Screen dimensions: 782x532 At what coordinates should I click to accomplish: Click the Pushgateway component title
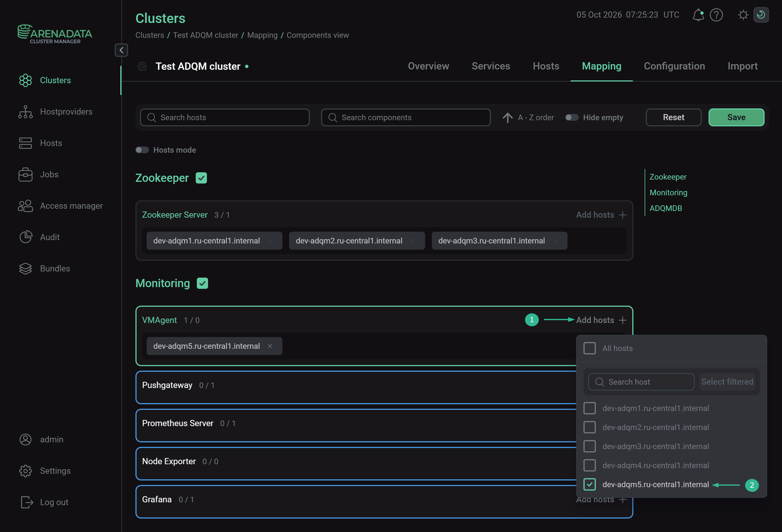click(167, 385)
